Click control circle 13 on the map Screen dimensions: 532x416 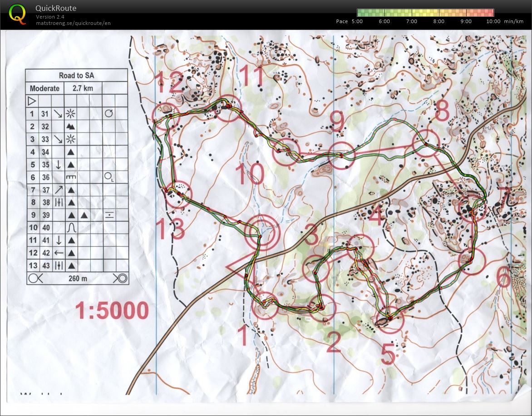178,195
